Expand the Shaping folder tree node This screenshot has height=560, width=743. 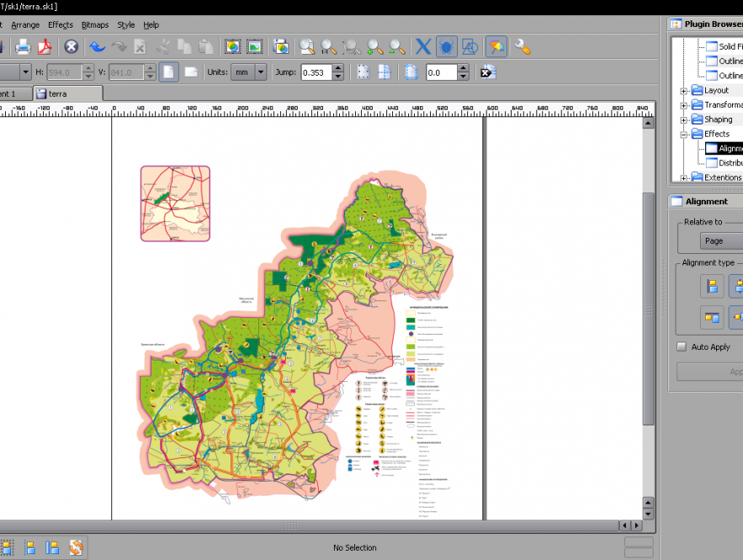pyautogui.click(x=683, y=120)
